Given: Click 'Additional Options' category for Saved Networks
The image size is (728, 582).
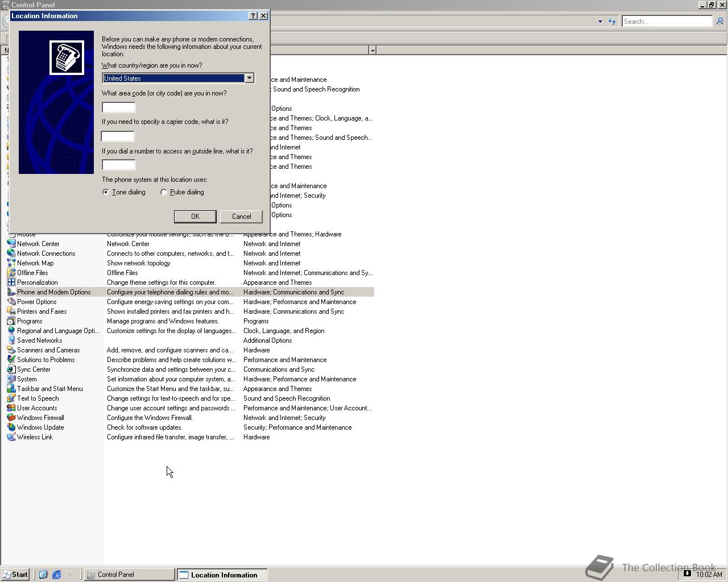Looking at the screenshot, I should 267,340.
